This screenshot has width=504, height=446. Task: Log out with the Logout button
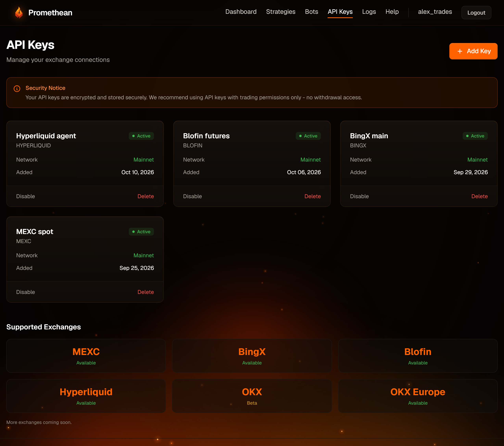point(476,13)
